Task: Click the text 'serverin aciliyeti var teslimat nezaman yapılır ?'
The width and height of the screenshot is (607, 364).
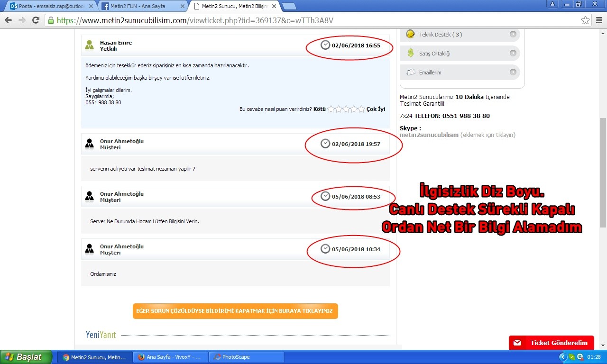Action: point(143,169)
